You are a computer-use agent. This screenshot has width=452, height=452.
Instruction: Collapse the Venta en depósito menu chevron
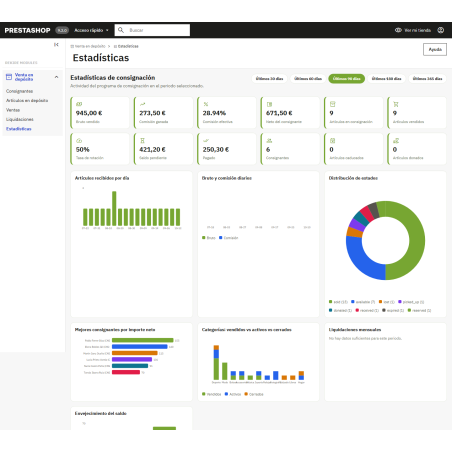[x=56, y=77]
